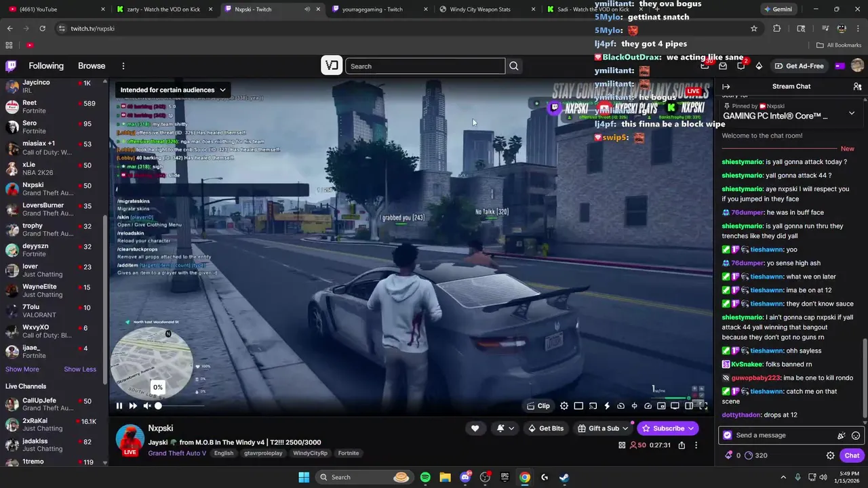Open the Subscribe dropdown button
868x488 pixels.
(669, 428)
